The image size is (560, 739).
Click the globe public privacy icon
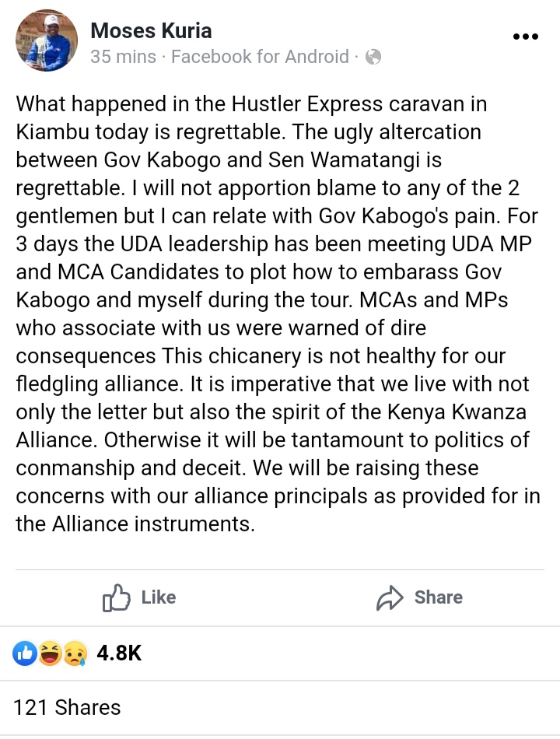(x=373, y=57)
